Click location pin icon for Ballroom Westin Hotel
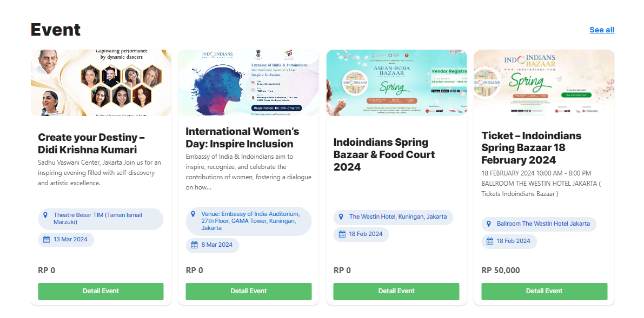 (x=489, y=224)
